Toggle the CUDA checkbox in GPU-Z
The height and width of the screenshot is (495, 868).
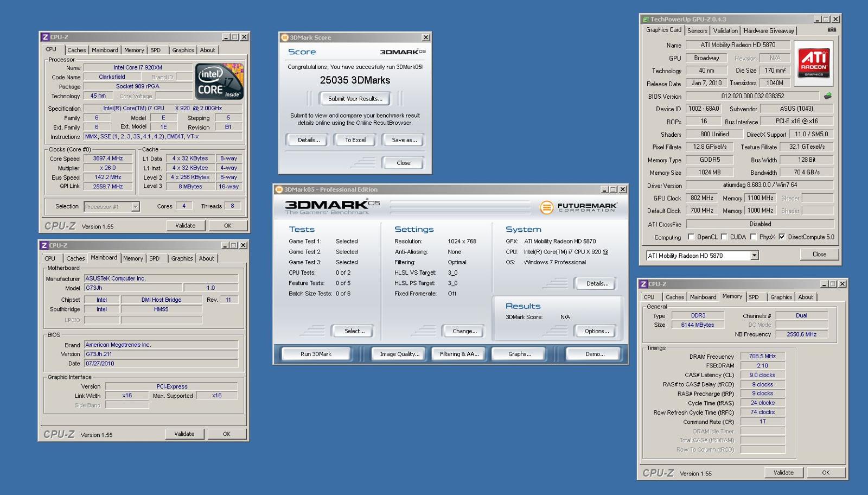click(x=724, y=237)
